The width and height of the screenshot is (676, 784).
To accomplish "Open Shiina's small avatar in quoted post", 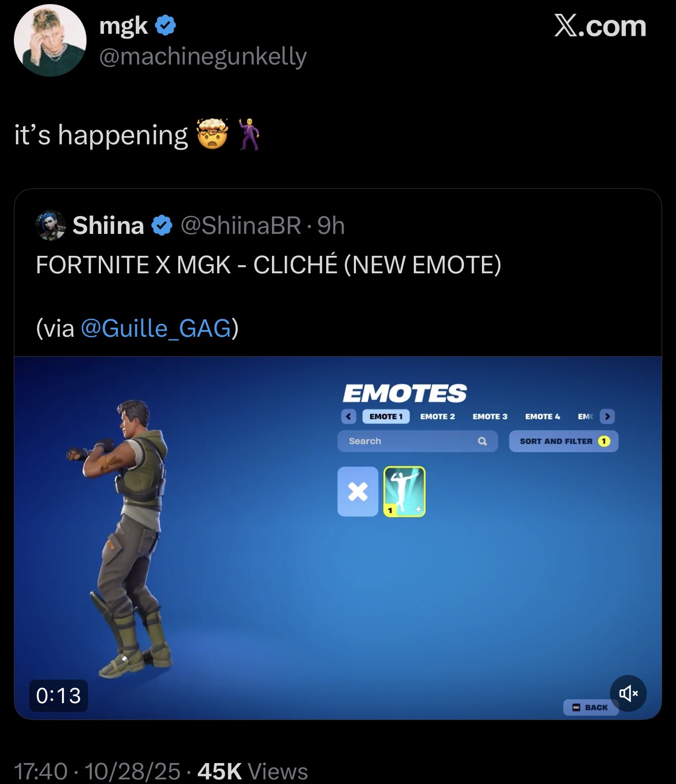I will point(51,225).
